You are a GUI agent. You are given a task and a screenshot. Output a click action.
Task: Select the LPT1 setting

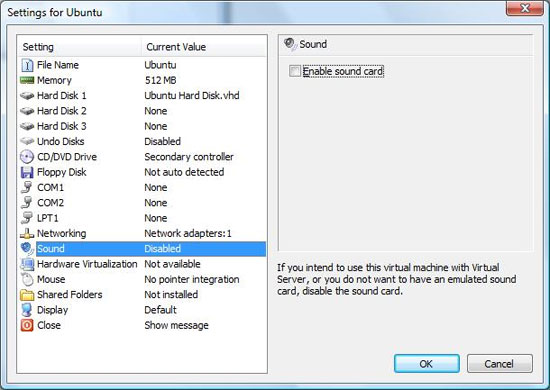pos(48,218)
